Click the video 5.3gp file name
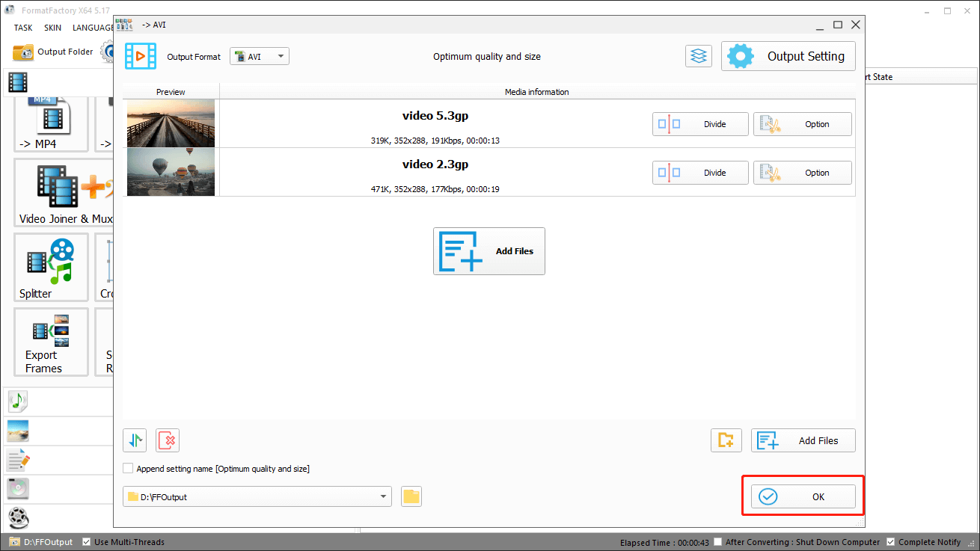This screenshot has width=980, height=551. pos(435,116)
